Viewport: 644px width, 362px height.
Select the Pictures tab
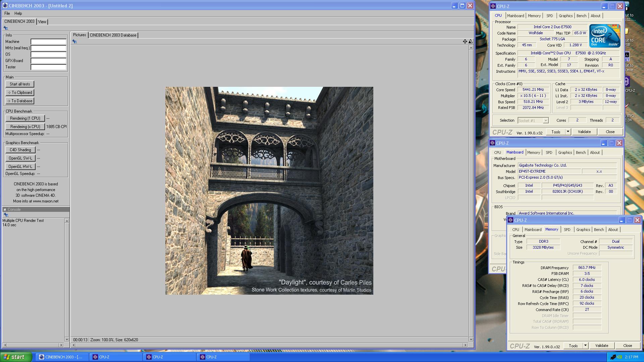pyautogui.click(x=79, y=35)
